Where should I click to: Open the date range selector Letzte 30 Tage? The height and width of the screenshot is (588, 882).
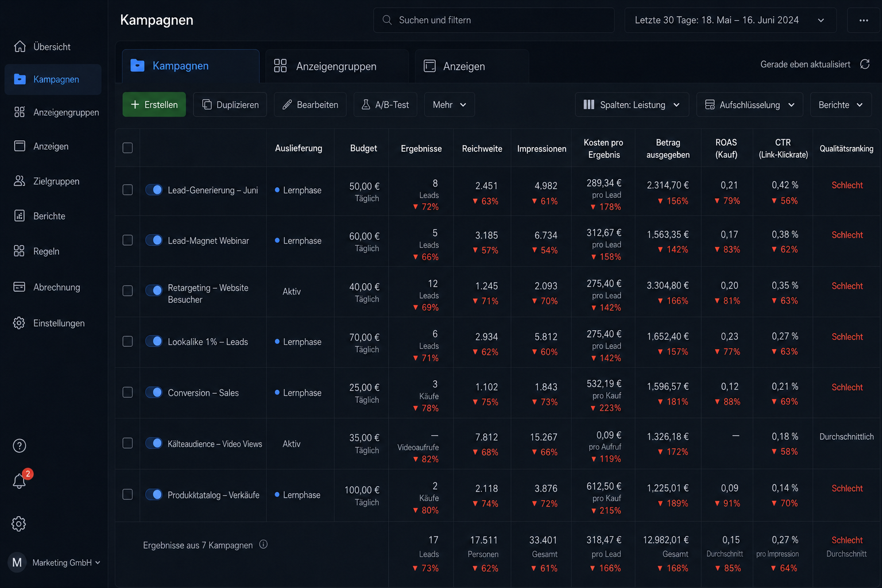click(x=730, y=20)
